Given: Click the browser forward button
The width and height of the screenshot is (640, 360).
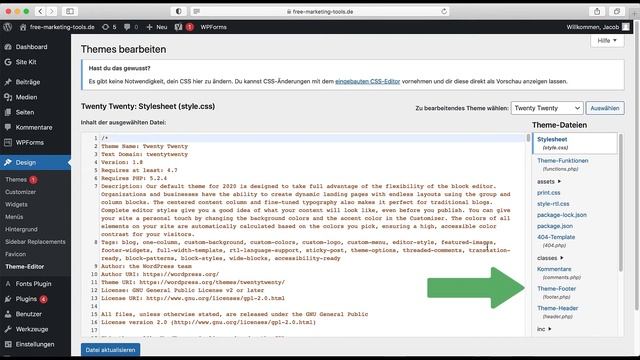Looking at the screenshot, I should (x=51, y=11).
